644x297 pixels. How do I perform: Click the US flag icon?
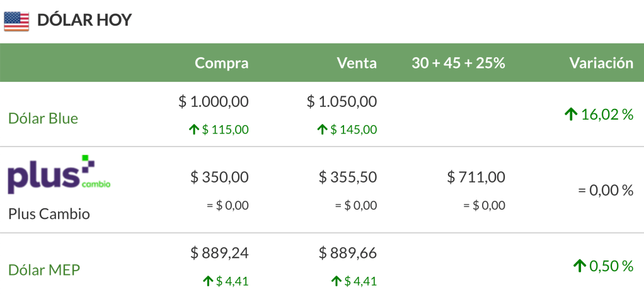point(16,21)
